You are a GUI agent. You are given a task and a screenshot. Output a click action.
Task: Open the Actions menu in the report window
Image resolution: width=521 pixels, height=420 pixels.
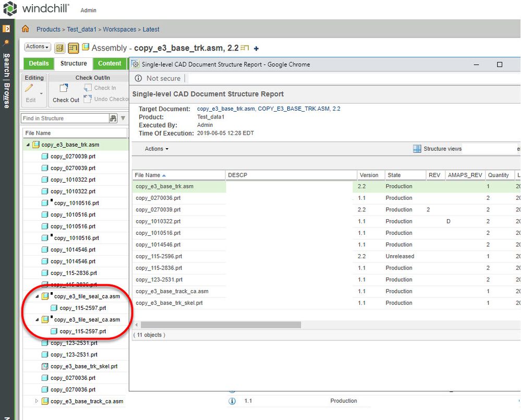pyautogui.click(x=156, y=149)
